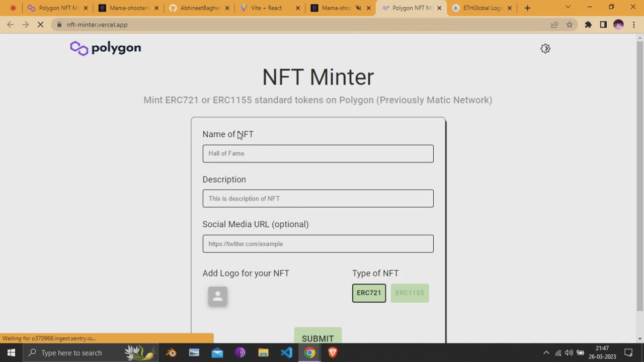The image size is (644, 362).
Task: Focus the Description input field
Action: point(318,199)
